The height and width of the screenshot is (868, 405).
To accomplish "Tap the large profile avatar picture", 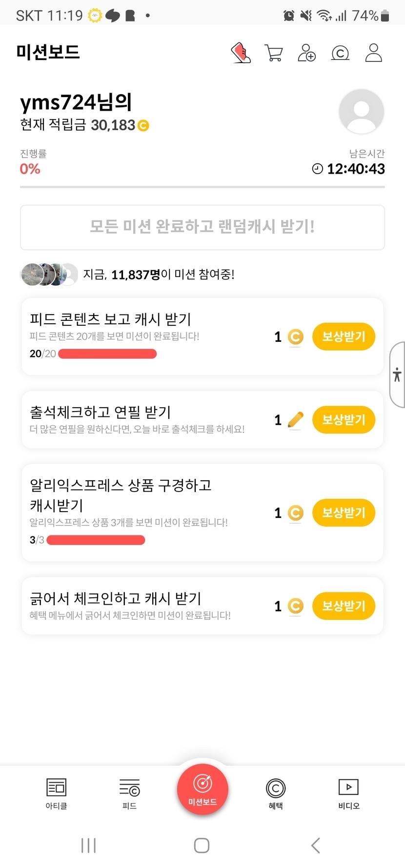I will 361,111.
